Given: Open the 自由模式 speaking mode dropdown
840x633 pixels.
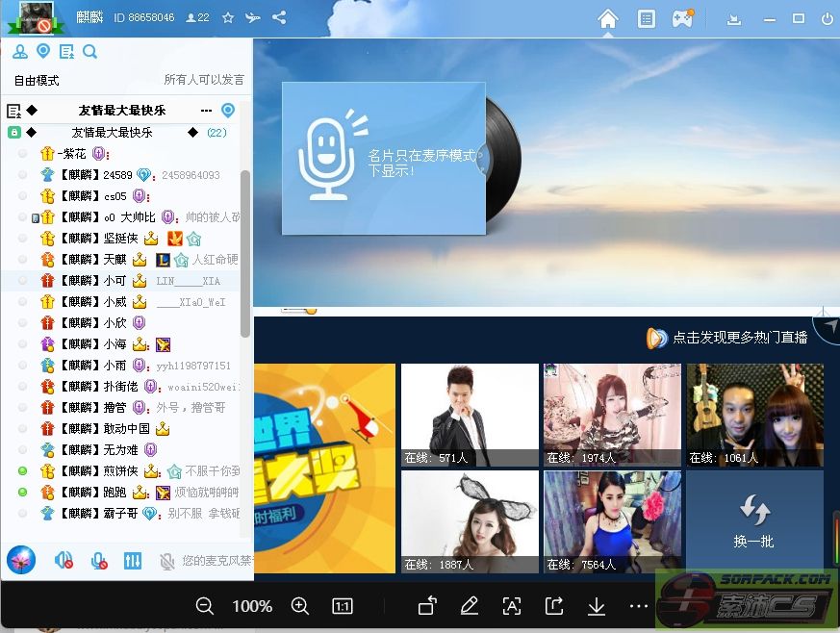Looking at the screenshot, I should click(37, 80).
